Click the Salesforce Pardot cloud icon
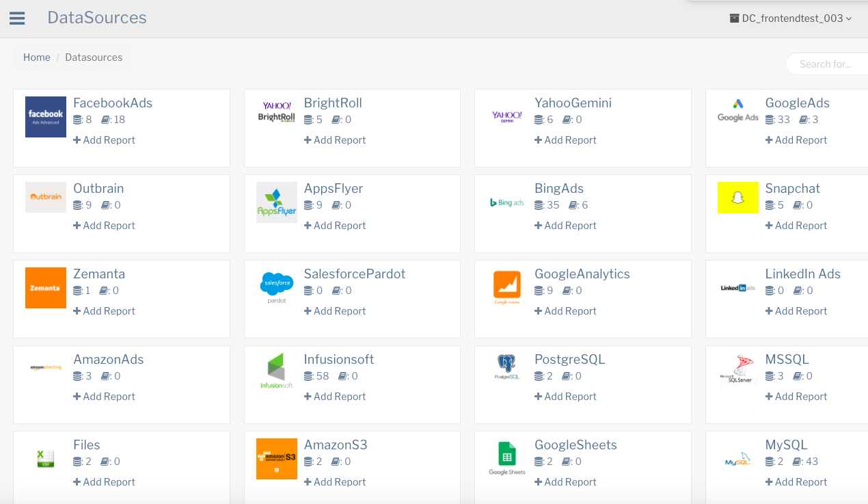The image size is (868, 504). (x=277, y=288)
